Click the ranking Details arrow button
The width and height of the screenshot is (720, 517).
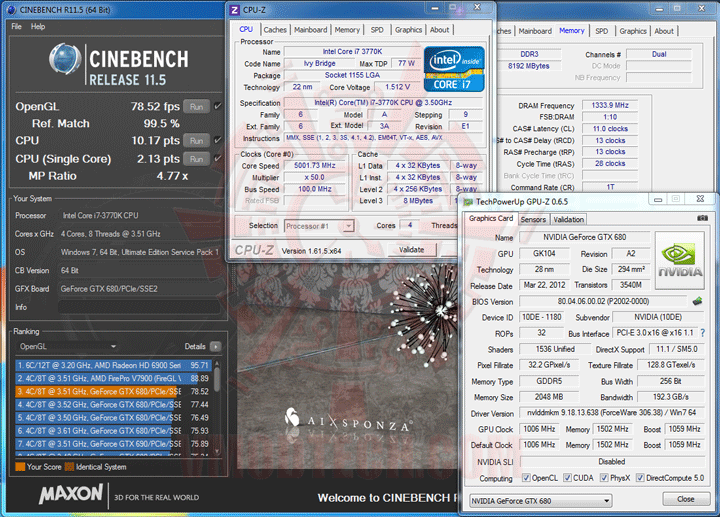pos(215,347)
